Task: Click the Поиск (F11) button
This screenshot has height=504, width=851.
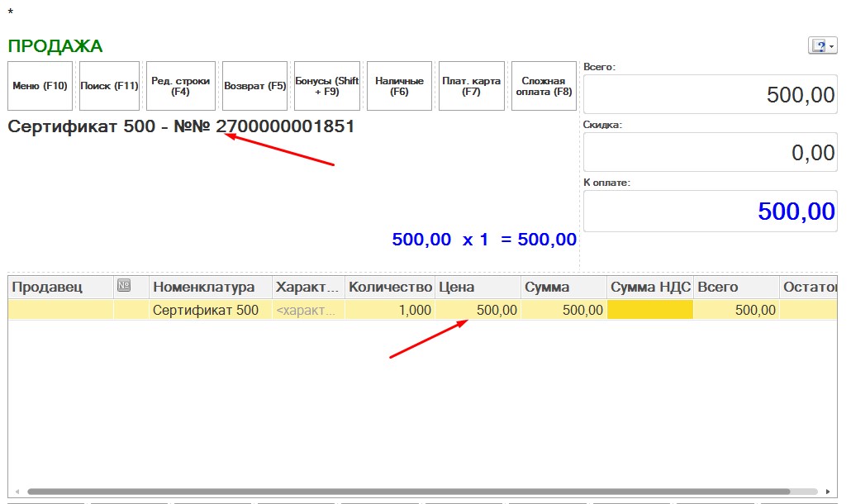Action: pos(110,86)
